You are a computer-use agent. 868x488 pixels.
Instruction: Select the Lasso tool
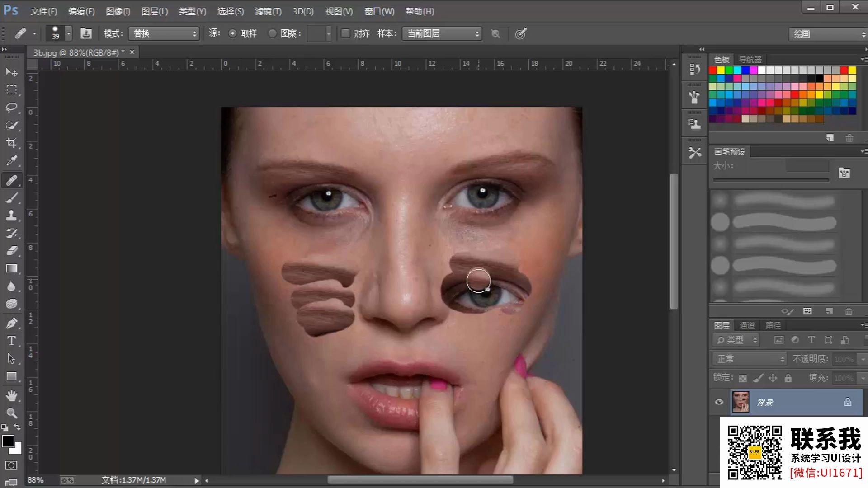click(x=11, y=108)
